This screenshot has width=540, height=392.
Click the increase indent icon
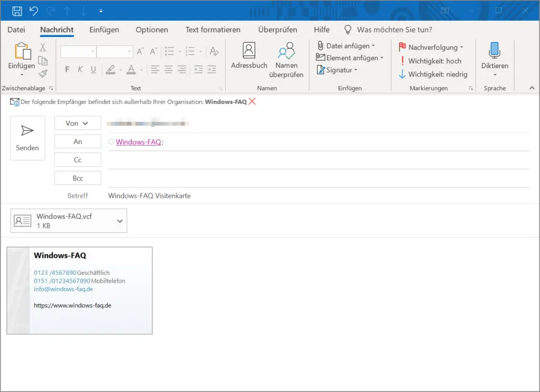tap(212, 70)
